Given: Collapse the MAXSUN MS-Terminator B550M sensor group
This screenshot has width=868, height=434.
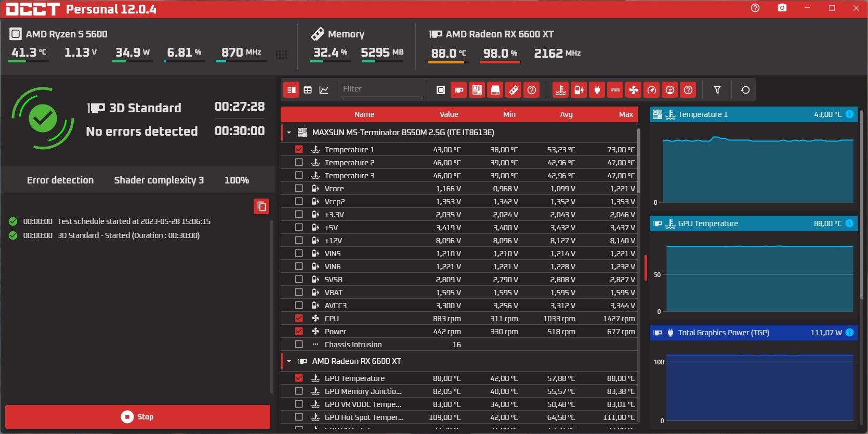Looking at the screenshot, I should (x=289, y=133).
